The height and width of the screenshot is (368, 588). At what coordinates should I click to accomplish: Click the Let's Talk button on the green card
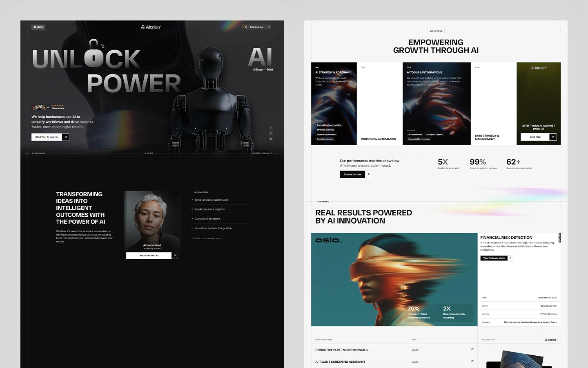pos(535,137)
